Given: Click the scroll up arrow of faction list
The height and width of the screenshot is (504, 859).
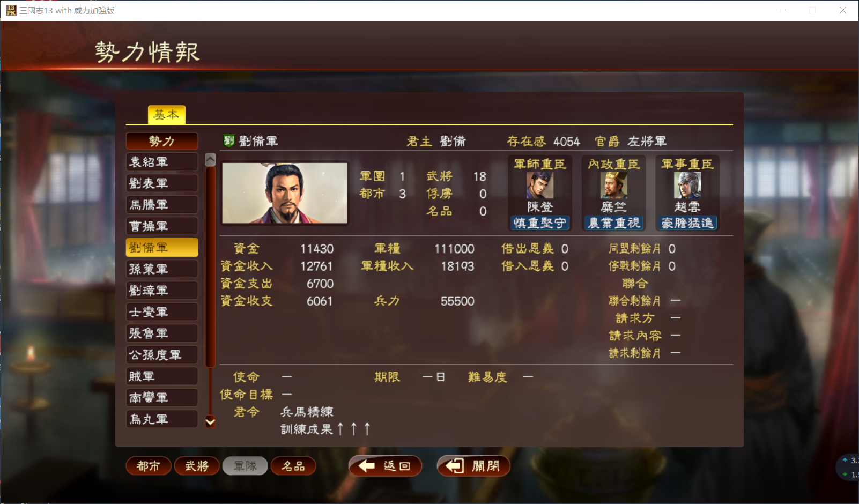Looking at the screenshot, I should 210,159.
